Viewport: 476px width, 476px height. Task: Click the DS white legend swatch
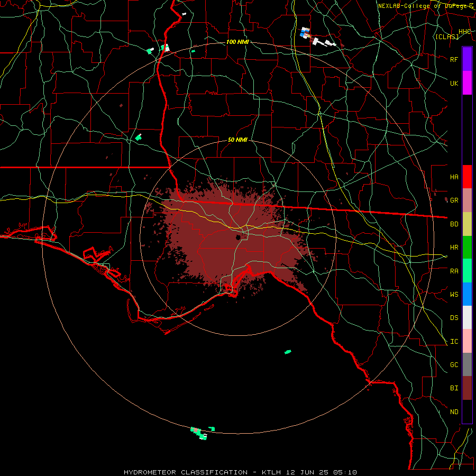pos(467,317)
